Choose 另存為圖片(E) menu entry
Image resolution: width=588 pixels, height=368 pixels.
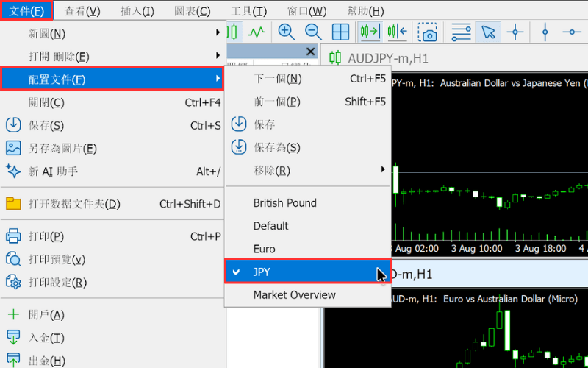point(112,149)
